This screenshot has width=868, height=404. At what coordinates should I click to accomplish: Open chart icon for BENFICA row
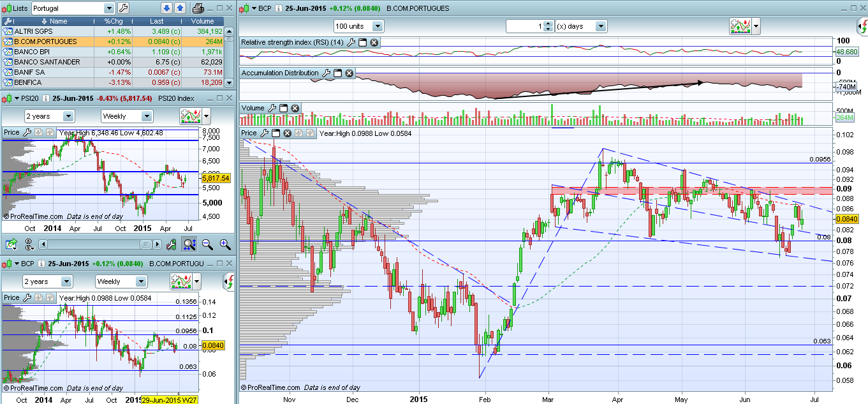pos(8,82)
